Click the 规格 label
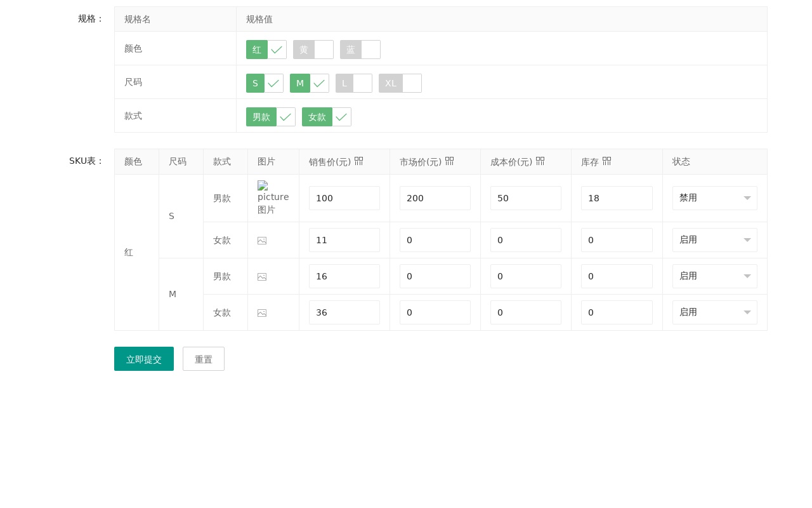812x508 pixels. tap(91, 18)
